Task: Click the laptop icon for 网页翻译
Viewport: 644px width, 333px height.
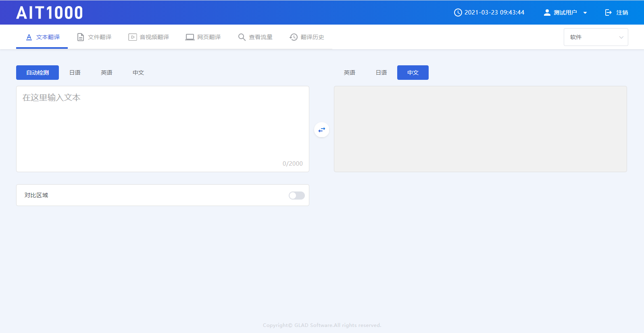Action: coord(190,37)
